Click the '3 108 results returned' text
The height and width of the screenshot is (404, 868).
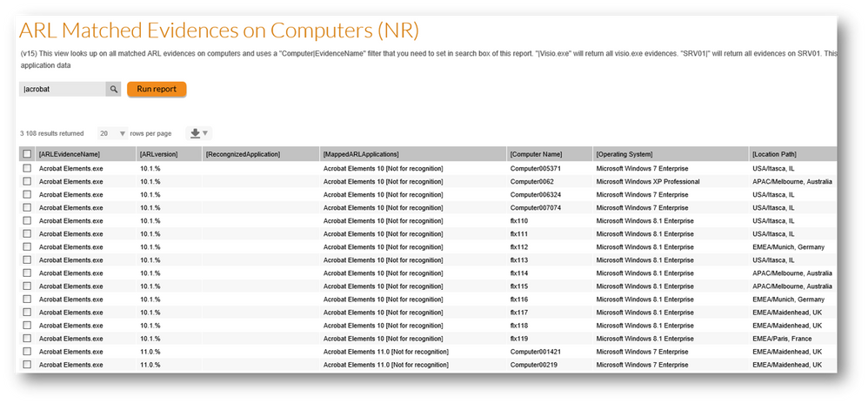pos(52,133)
